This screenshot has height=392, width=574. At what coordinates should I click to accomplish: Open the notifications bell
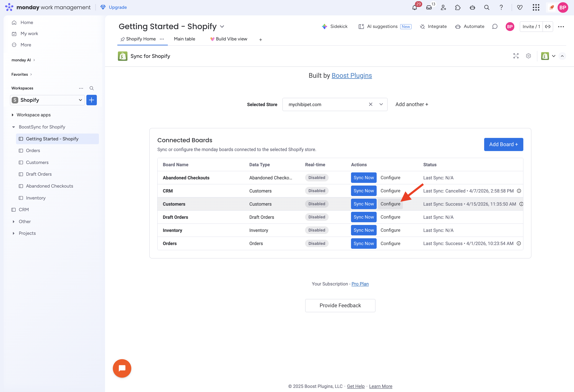tap(415, 7)
